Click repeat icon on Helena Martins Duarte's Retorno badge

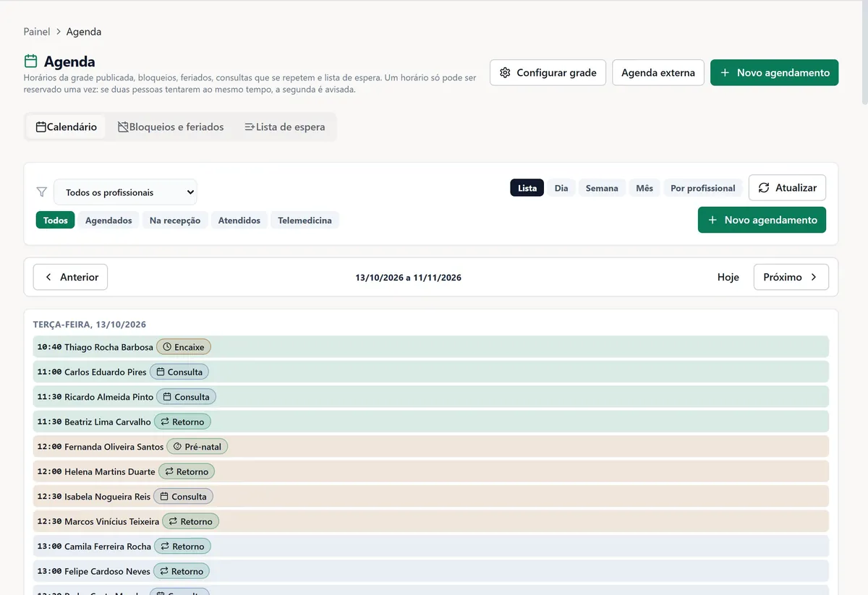point(169,472)
